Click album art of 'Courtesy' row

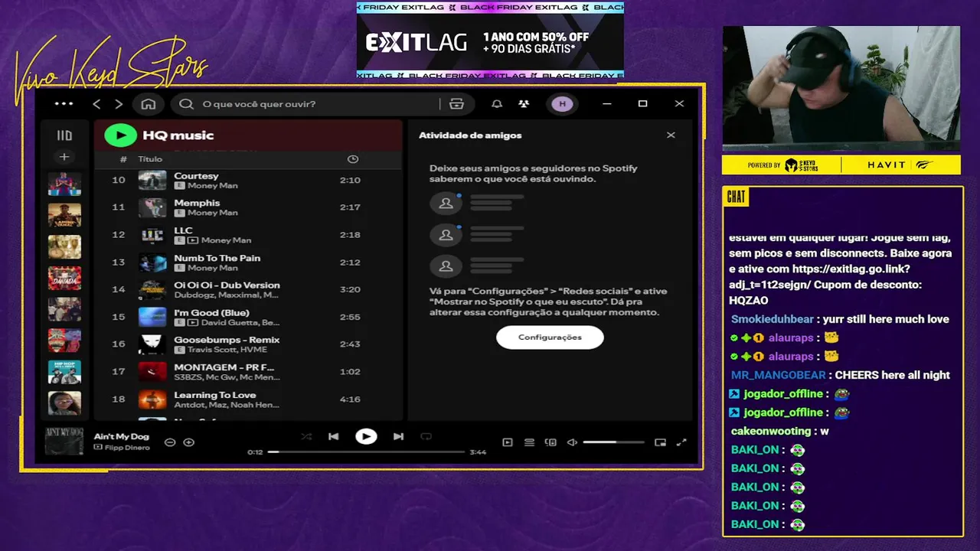(x=152, y=181)
